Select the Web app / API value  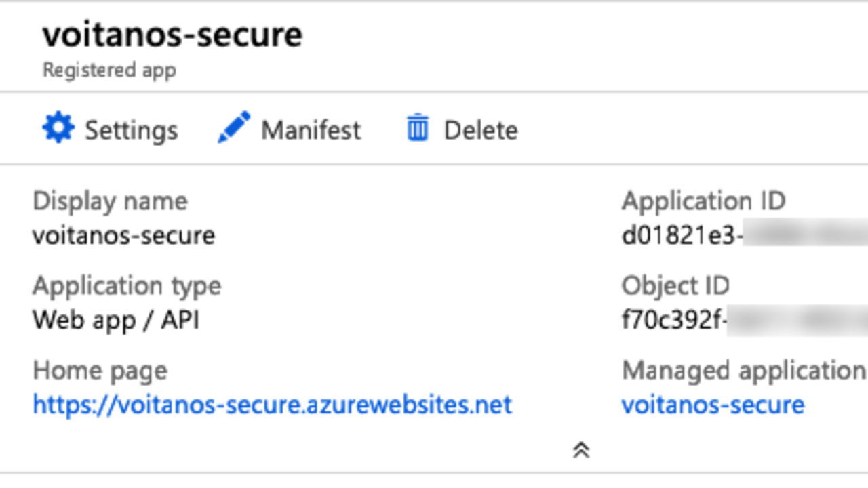point(116,320)
